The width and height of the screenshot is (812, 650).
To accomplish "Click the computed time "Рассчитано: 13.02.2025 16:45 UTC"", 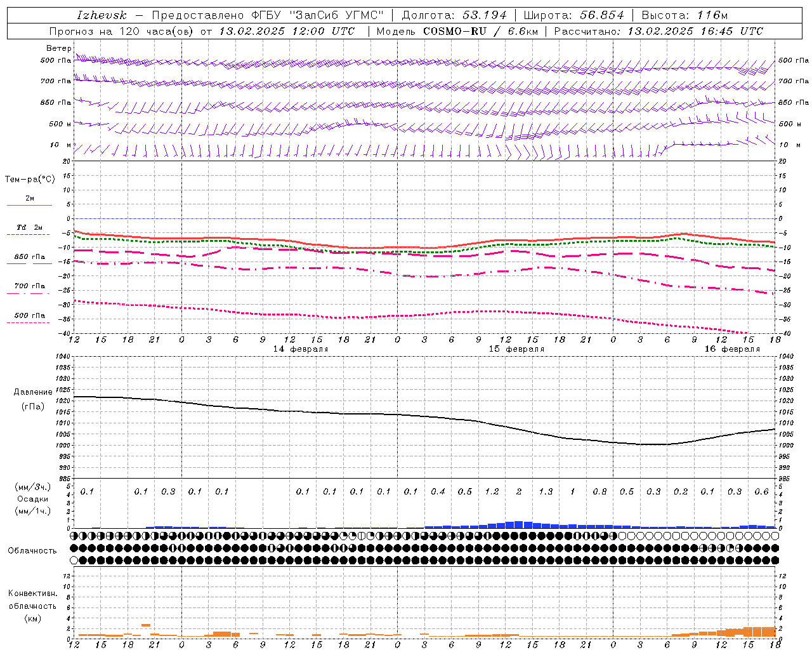I will (658, 31).
